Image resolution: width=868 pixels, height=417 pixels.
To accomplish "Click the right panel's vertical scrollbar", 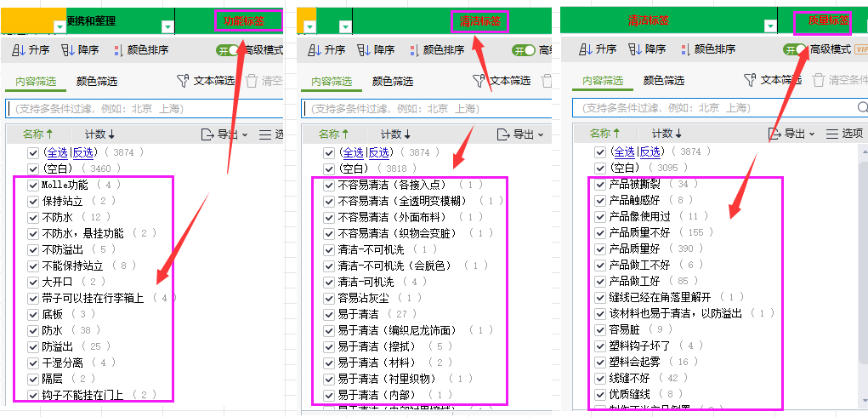I will [863, 255].
